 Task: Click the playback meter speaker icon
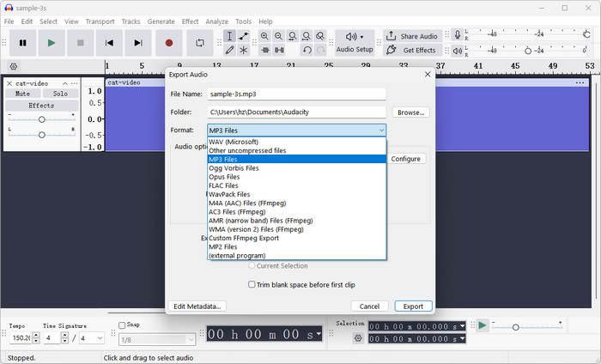(x=458, y=50)
